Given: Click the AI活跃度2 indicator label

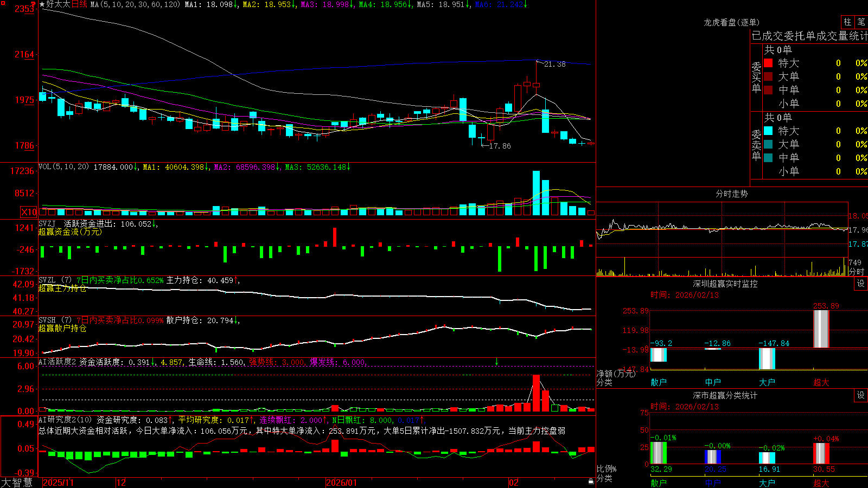Looking at the screenshot, I should [58, 362].
